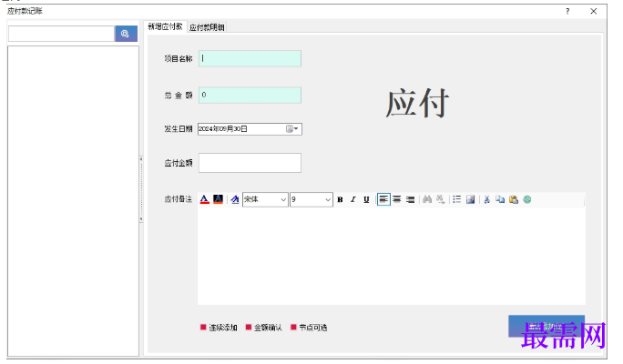Click the search text box on left
623x364 pixels.
click(x=62, y=34)
